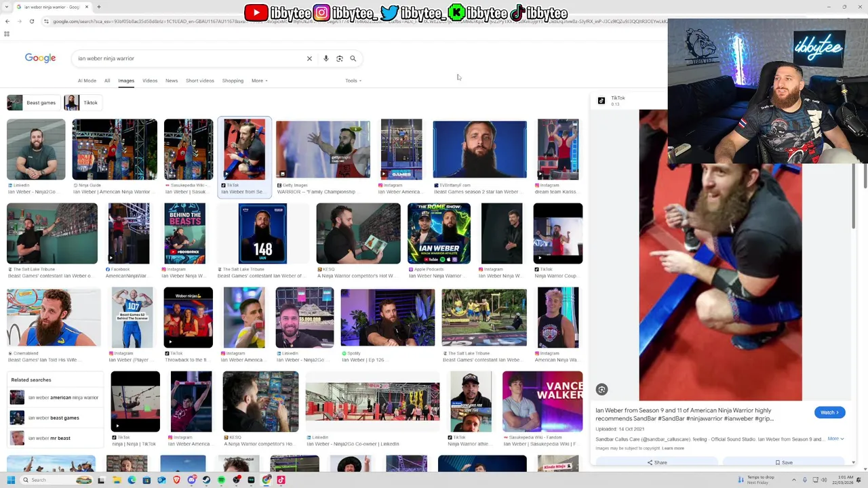868x488 pixels.
Task: Open the 'Weber ninjas' TikTok thumbnail
Action: pyautogui.click(x=188, y=317)
